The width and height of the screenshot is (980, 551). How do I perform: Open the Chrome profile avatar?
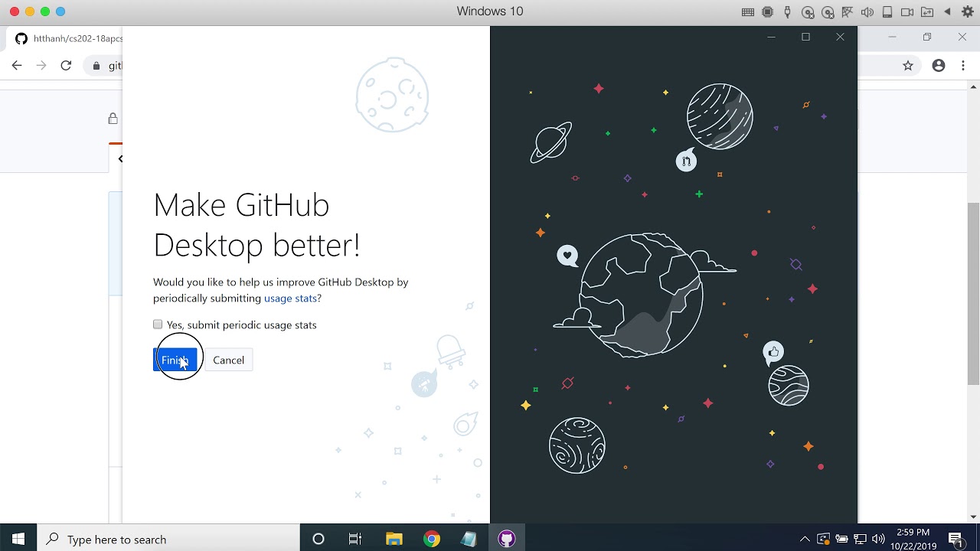pos(939,66)
